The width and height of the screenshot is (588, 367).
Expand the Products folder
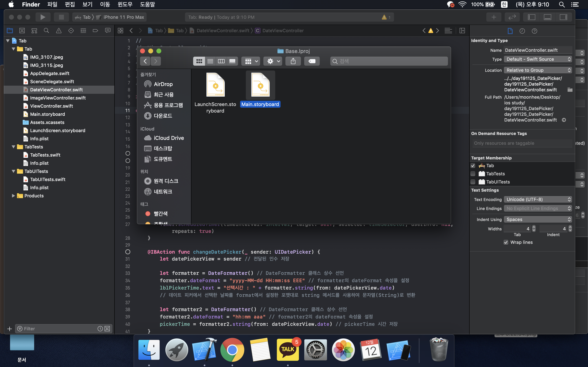coord(13,196)
